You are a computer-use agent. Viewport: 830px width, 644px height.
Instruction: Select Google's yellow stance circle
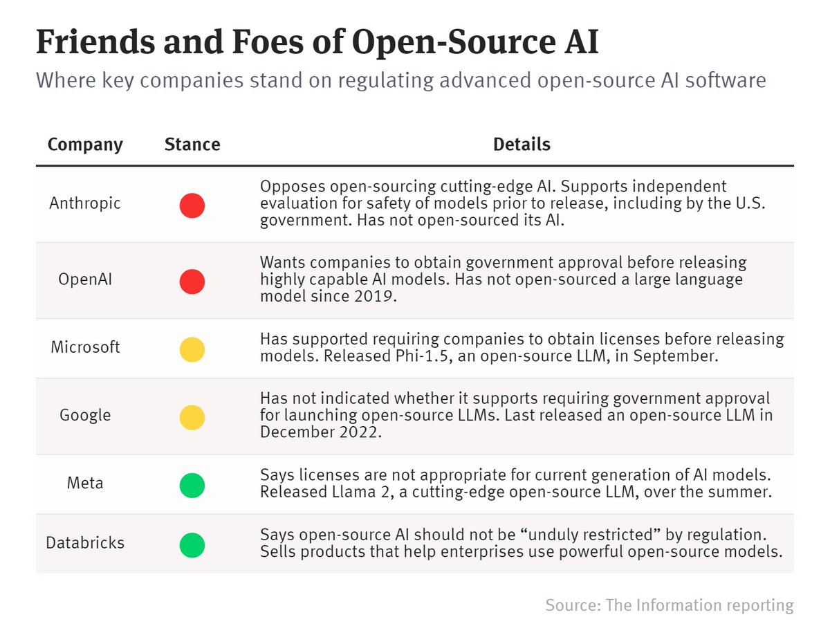click(x=192, y=417)
